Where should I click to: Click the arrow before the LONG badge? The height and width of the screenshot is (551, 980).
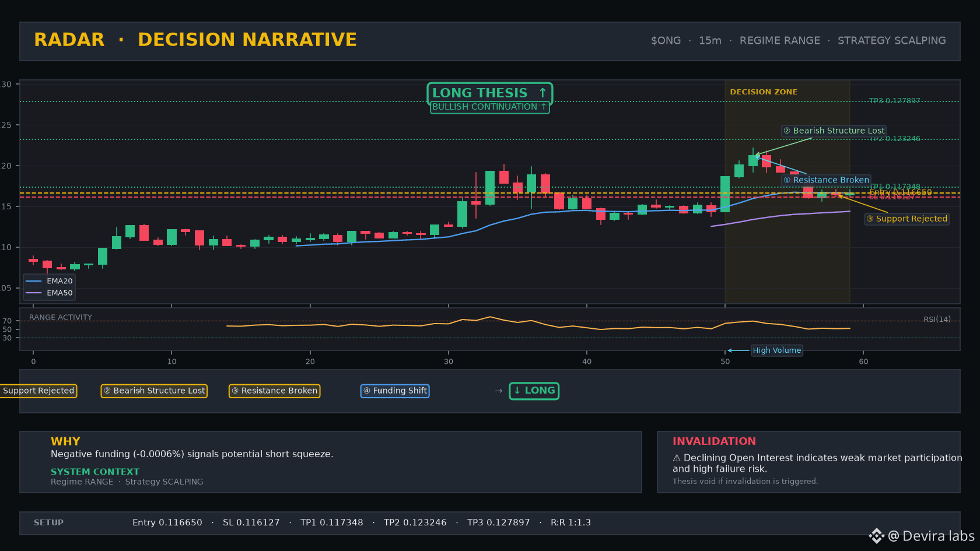click(x=498, y=391)
